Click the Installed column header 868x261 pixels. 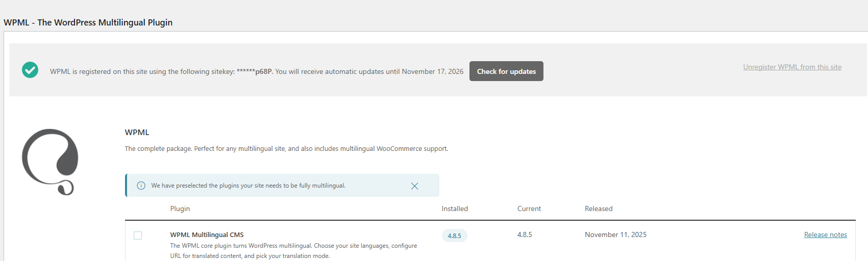[455, 208]
